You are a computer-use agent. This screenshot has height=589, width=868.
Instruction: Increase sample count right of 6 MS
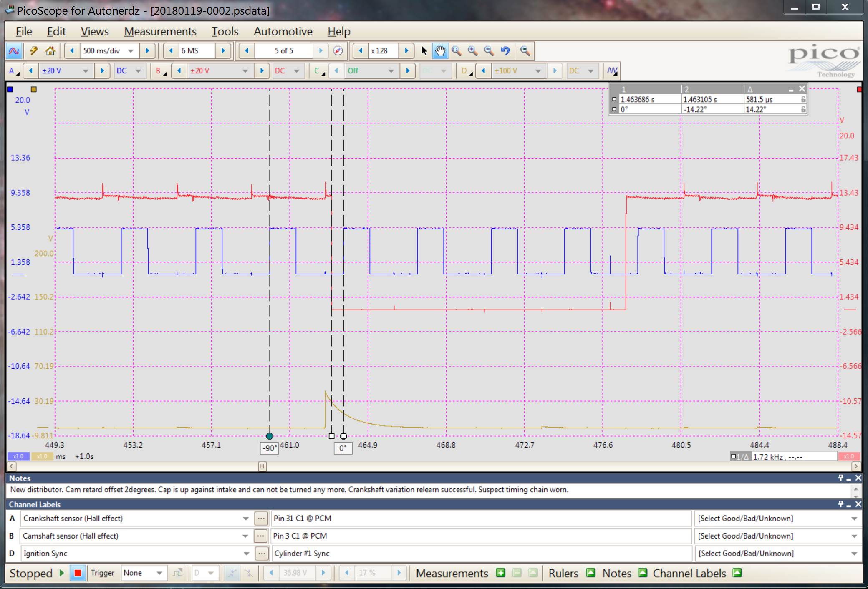point(223,51)
